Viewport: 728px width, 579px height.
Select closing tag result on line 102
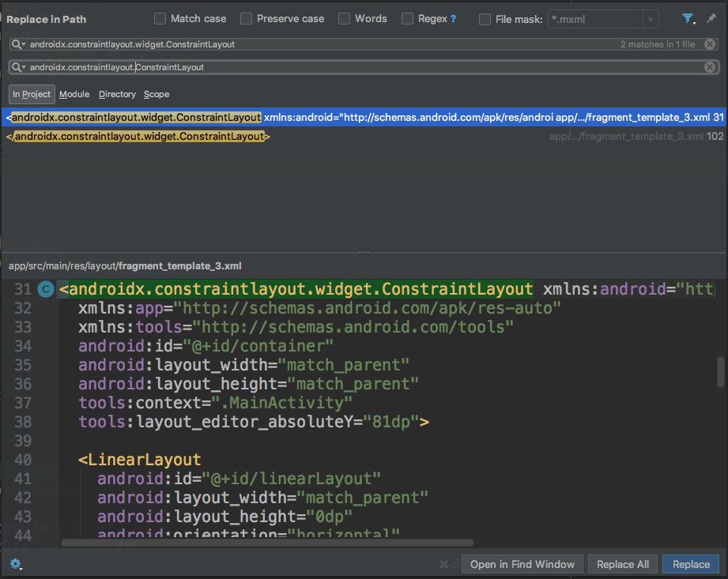tap(364, 137)
